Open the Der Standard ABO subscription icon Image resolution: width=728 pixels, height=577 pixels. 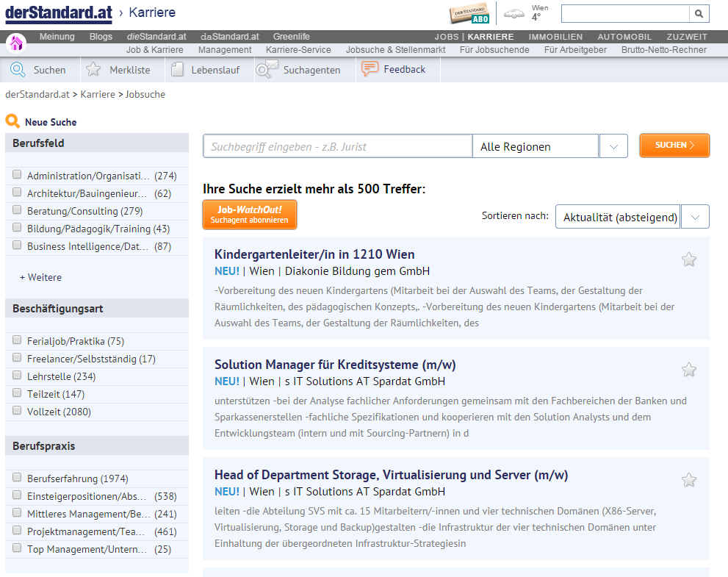[x=469, y=15]
